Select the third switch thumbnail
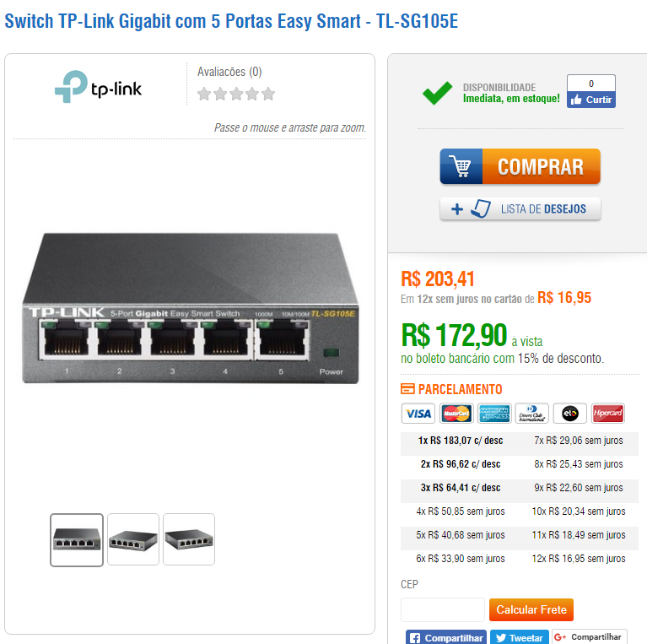 click(x=189, y=539)
